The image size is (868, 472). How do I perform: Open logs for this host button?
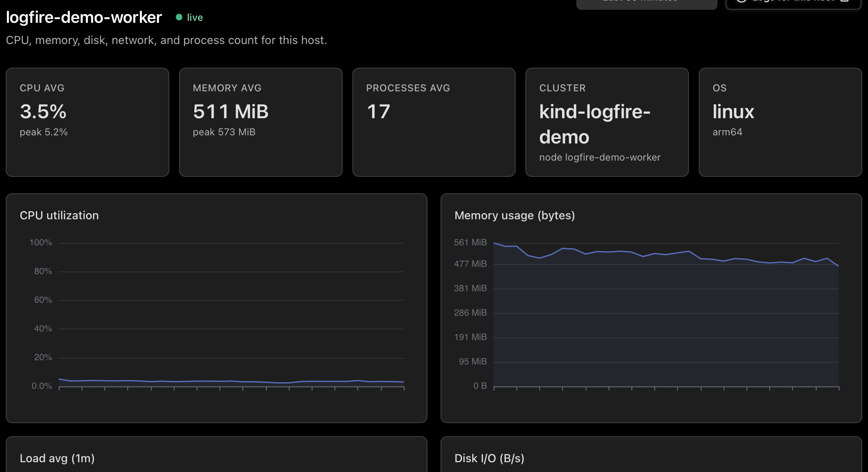[793, 4]
